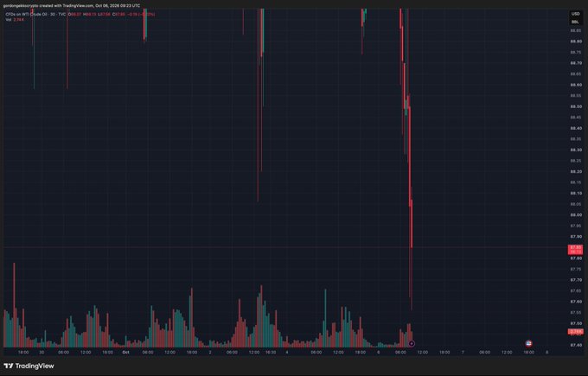Click the 88.50 price scale label
Screen dimensions: 588x376
click(576, 107)
